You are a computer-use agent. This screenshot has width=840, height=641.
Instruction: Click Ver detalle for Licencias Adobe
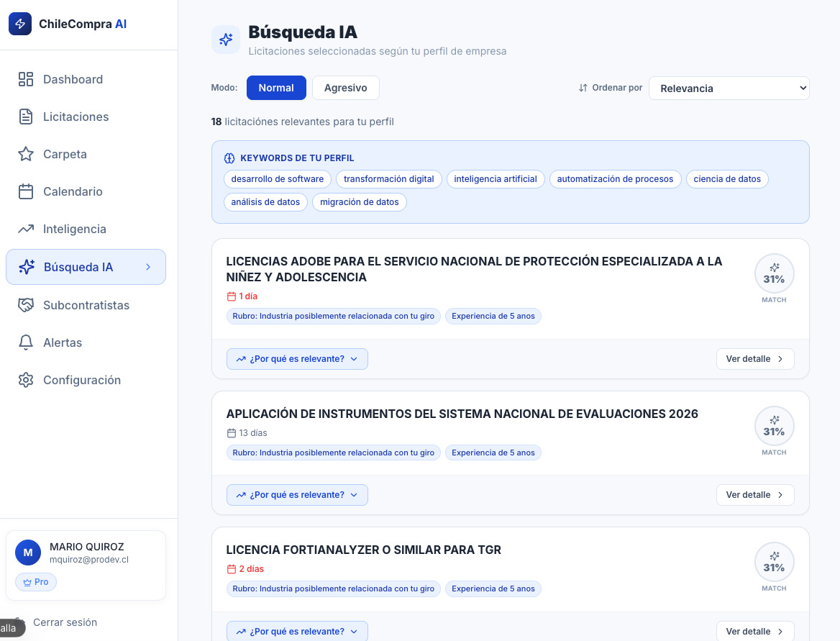pos(755,359)
